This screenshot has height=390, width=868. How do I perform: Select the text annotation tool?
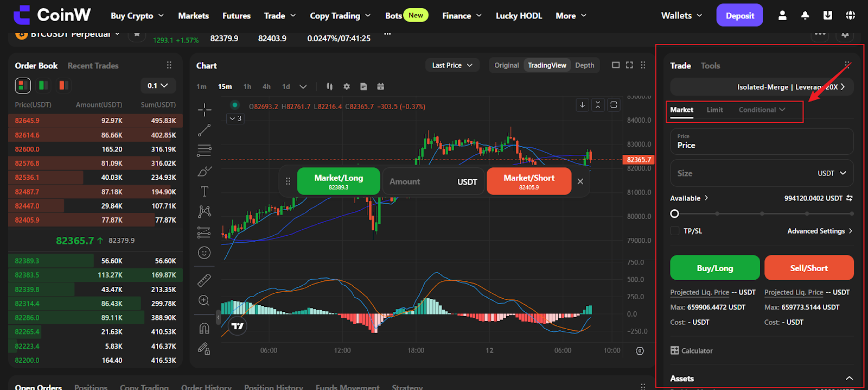[x=205, y=191]
